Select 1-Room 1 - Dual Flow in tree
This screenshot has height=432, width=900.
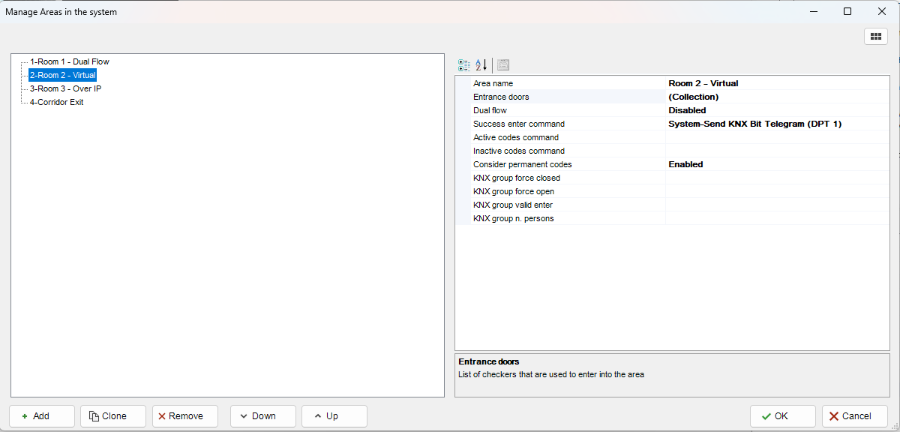pyautogui.click(x=69, y=62)
